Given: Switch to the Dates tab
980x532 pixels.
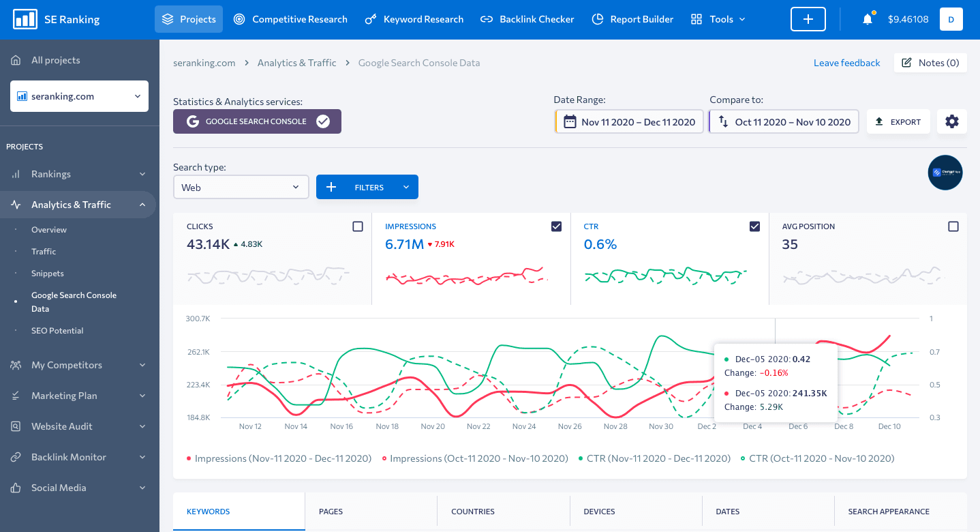Looking at the screenshot, I should pos(768,512).
